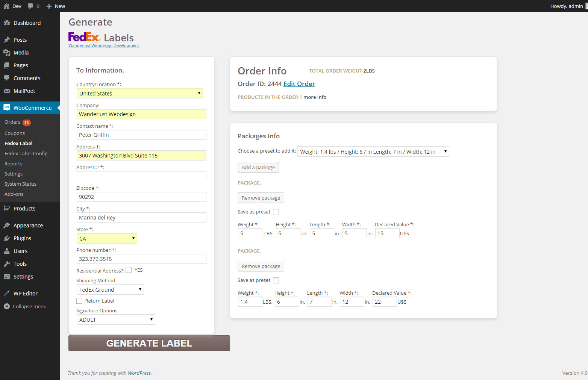
Task: Open the Edit Order link
Action: (299, 84)
